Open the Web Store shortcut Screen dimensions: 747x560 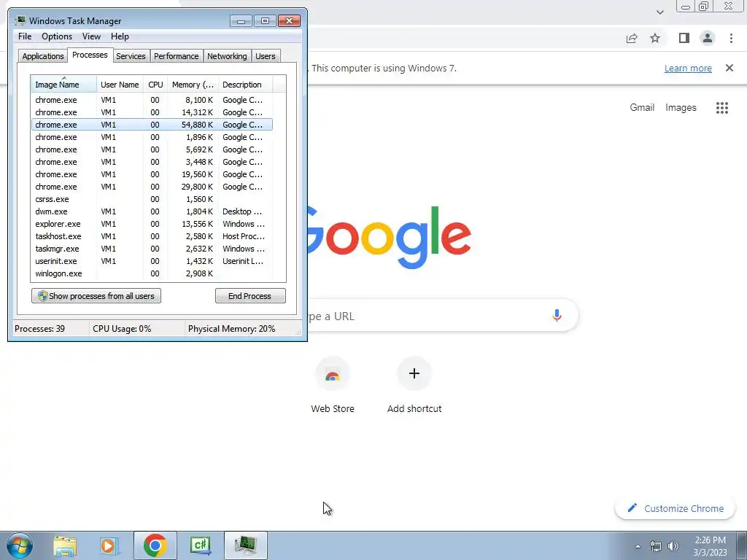coord(333,385)
